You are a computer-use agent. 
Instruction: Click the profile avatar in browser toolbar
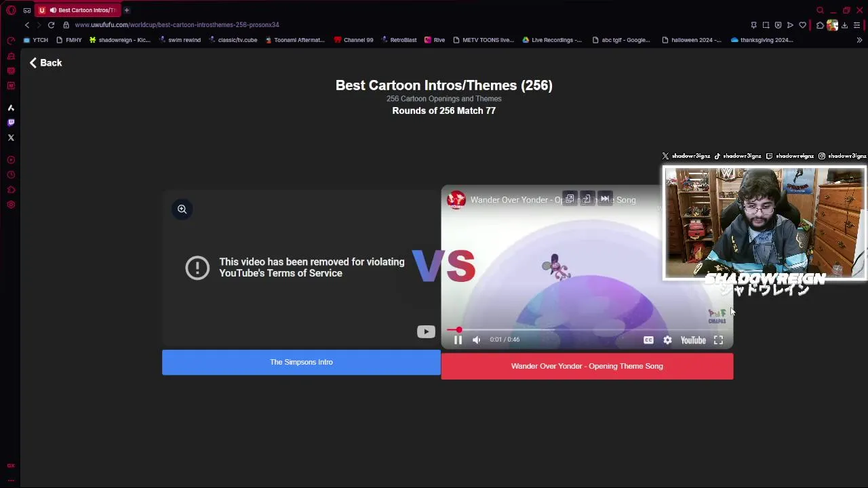832,25
